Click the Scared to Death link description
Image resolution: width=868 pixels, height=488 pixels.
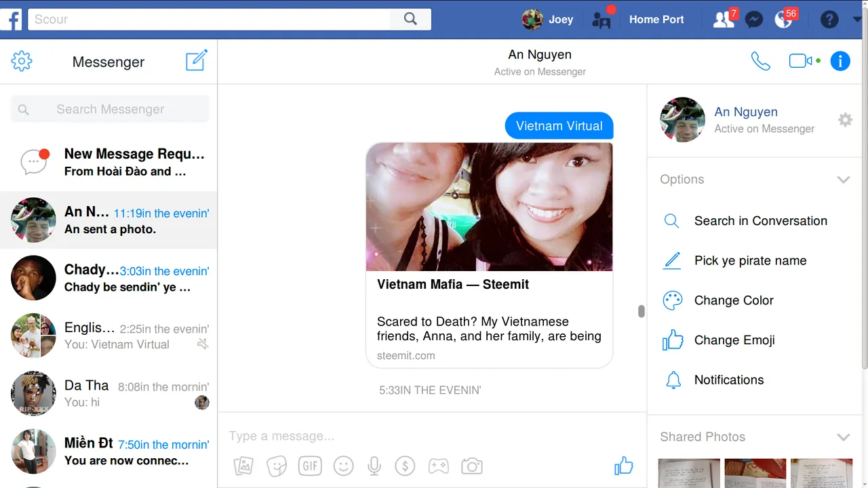point(489,329)
